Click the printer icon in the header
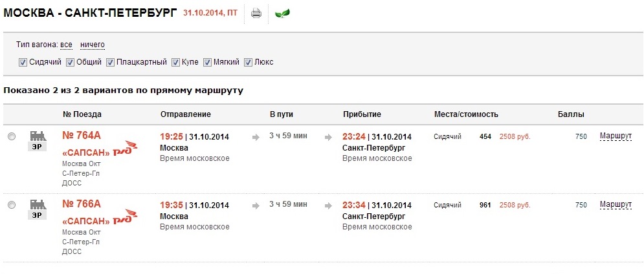The image size is (644, 274). coord(256,13)
